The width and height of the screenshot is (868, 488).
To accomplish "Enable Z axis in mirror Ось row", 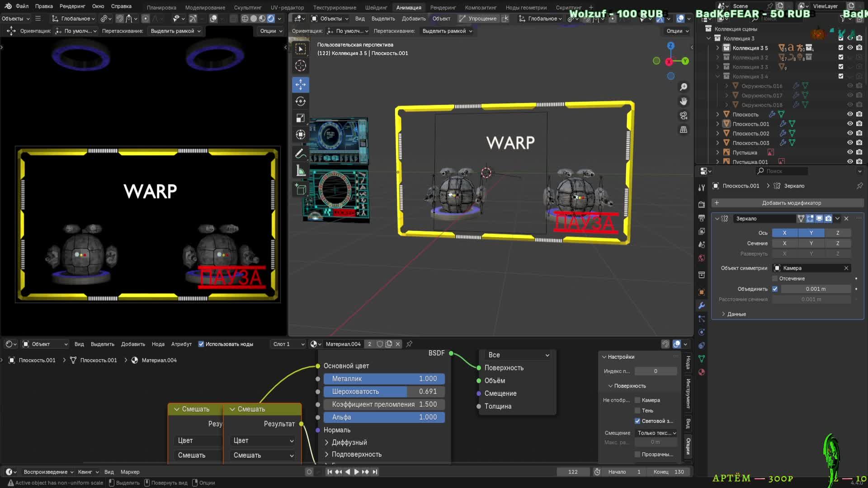I will 837,233.
